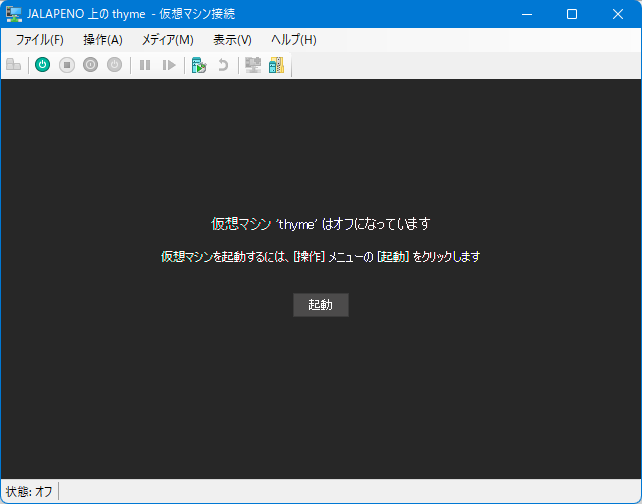Image resolution: width=642 pixels, height=504 pixels.
Task: Click the instruction text about 操作 menu
Action: pos(321,257)
